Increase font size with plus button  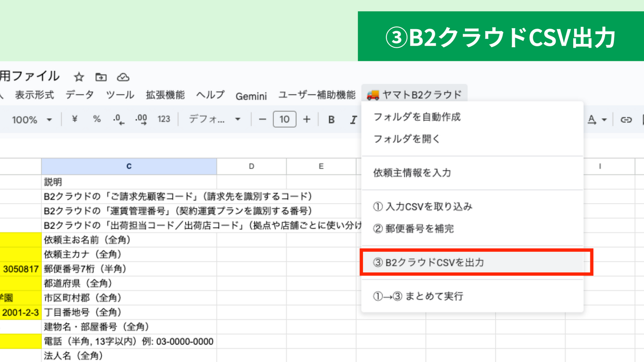coord(306,119)
